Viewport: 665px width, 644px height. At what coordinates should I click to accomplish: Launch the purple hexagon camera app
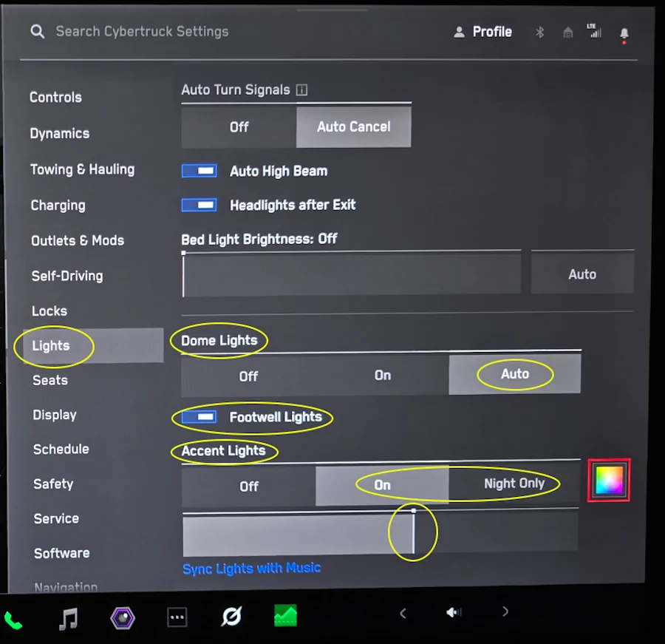tap(123, 617)
